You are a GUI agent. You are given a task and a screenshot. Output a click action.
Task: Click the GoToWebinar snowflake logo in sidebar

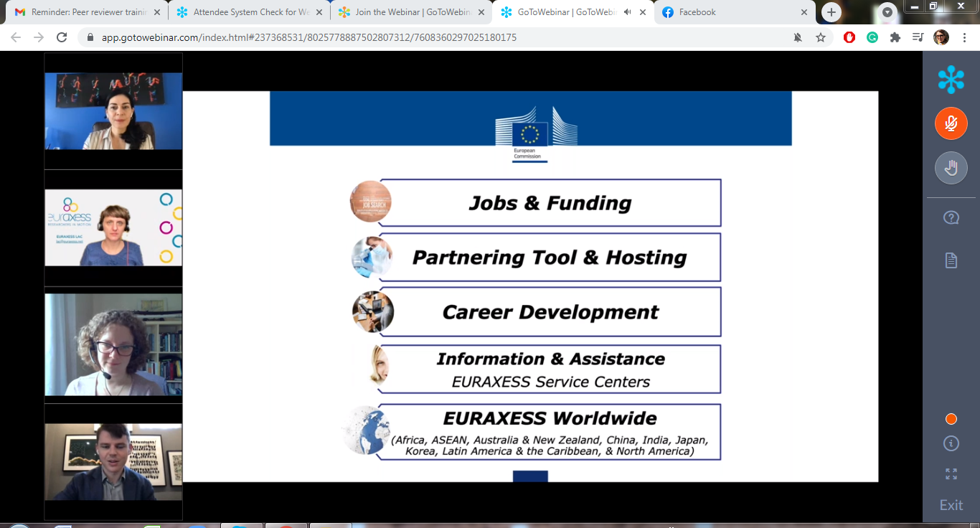point(951,79)
